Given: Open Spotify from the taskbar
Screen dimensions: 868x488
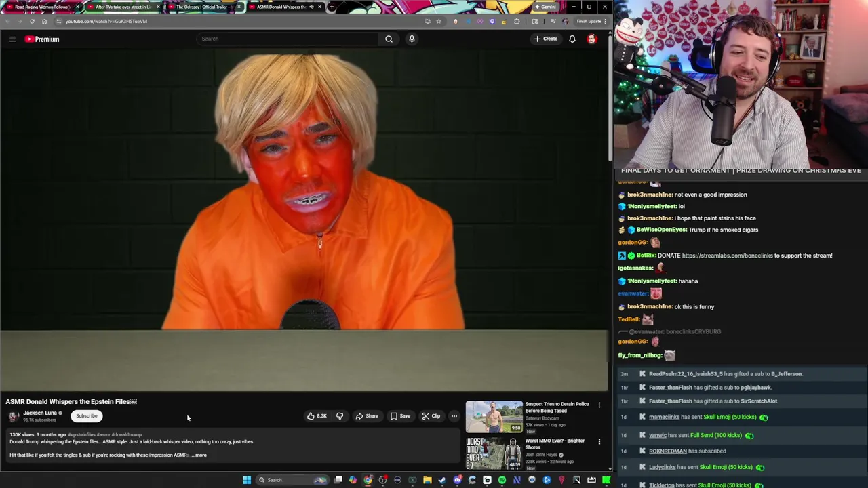Looking at the screenshot, I should [x=502, y=480].
